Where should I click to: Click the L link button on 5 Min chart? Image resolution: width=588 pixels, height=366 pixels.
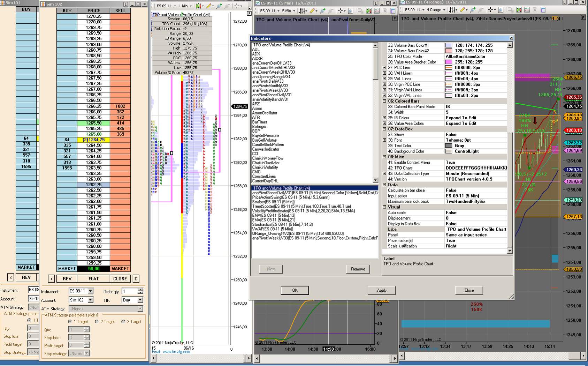[376, 3]
